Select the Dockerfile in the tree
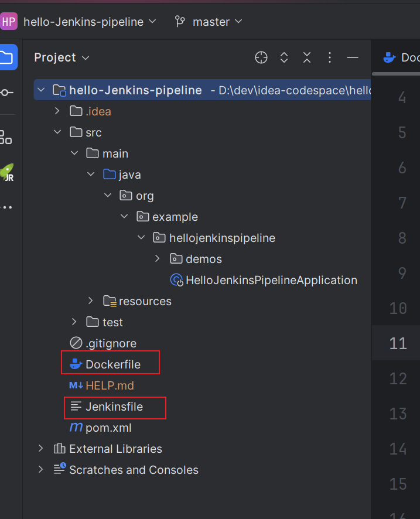The height and width of the screenshot is (519, 420). (113, 364)
